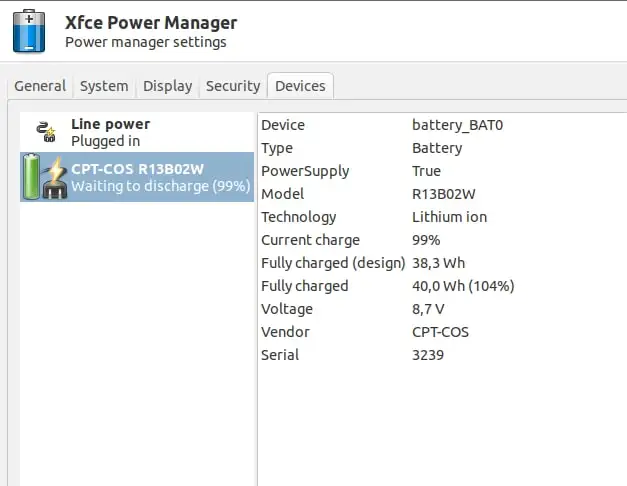Select the Devices tab

(x=300, y=86)
